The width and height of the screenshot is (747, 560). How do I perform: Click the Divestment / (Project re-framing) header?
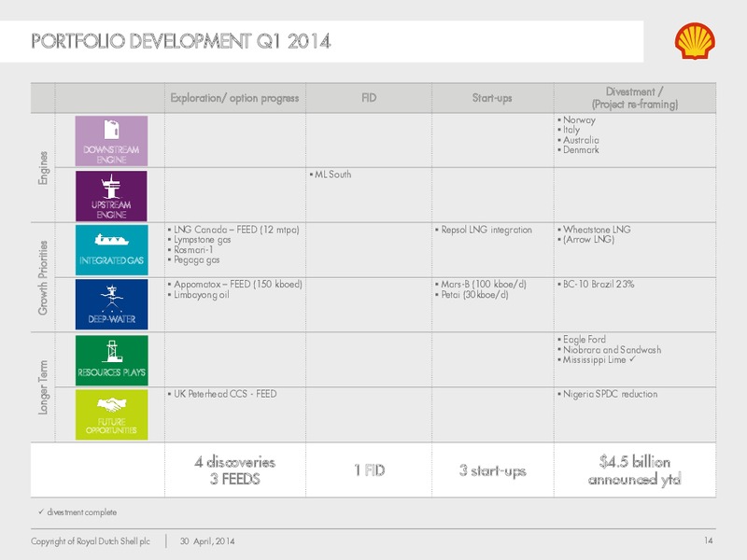click(635, 98)
